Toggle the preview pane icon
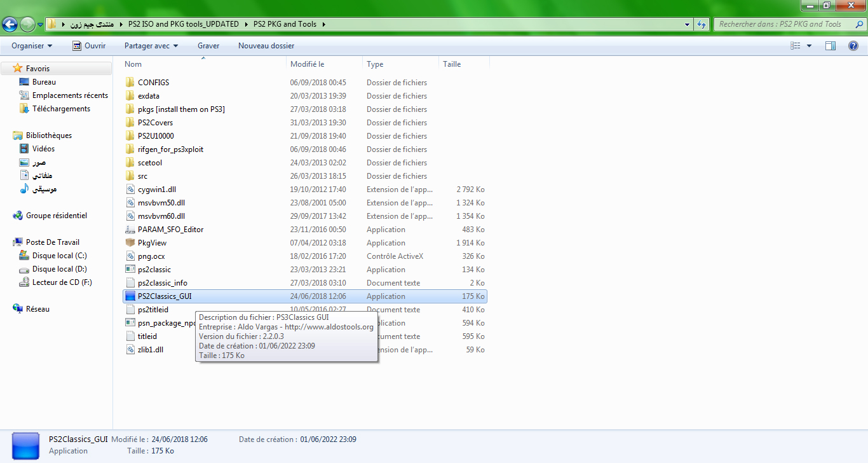 pos(830,46)
